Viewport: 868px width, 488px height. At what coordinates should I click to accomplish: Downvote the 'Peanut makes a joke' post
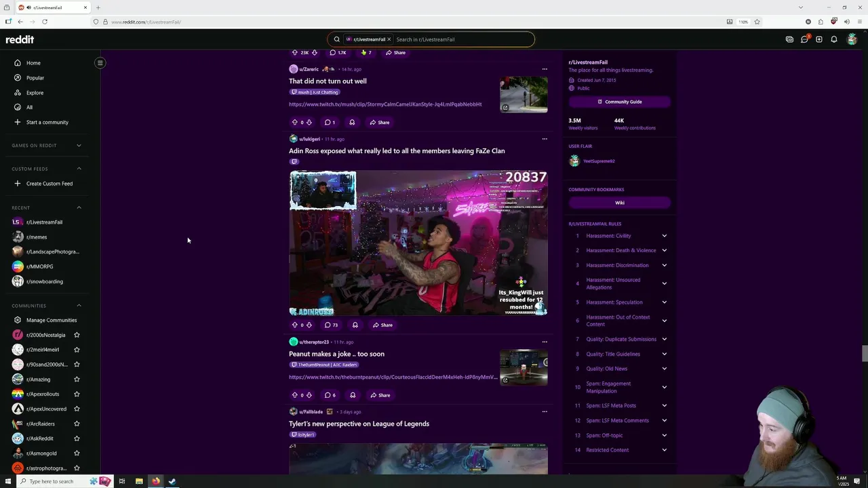click(x=309, y=395)
